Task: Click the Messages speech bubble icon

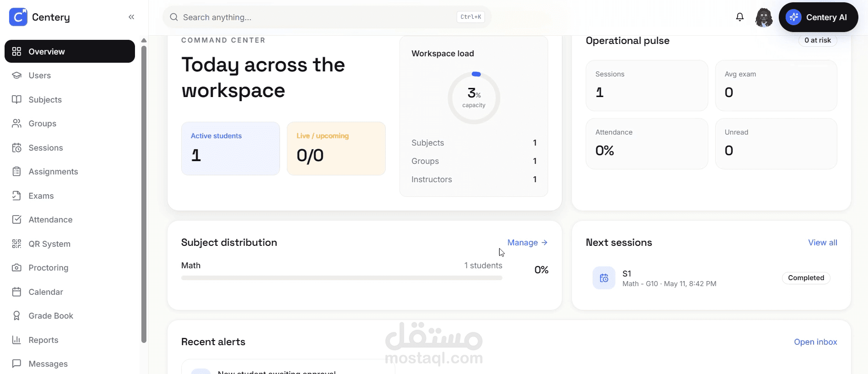Action: click(16, 363)
